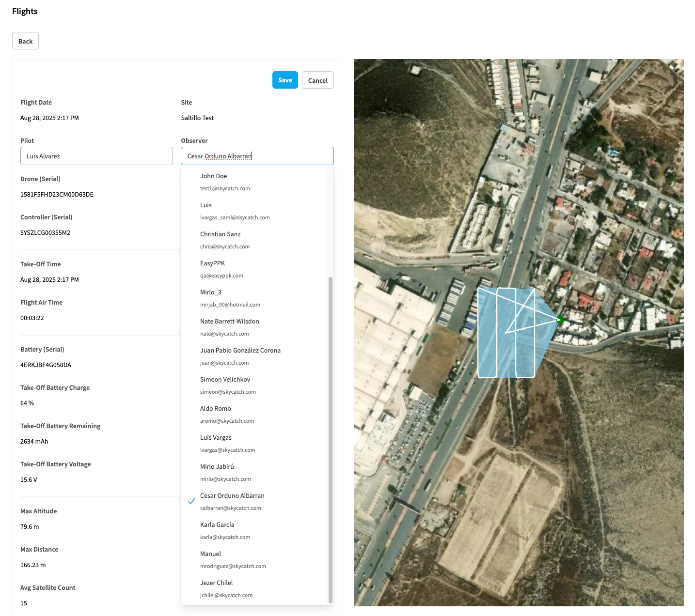Click the green takeoff marker on the map
Screen dimensions: 695x616
(x=560, y=320)
